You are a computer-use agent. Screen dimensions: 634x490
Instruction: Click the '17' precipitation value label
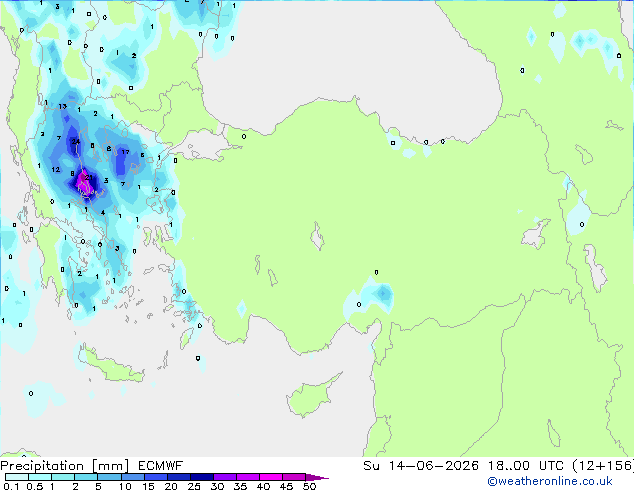125,152
